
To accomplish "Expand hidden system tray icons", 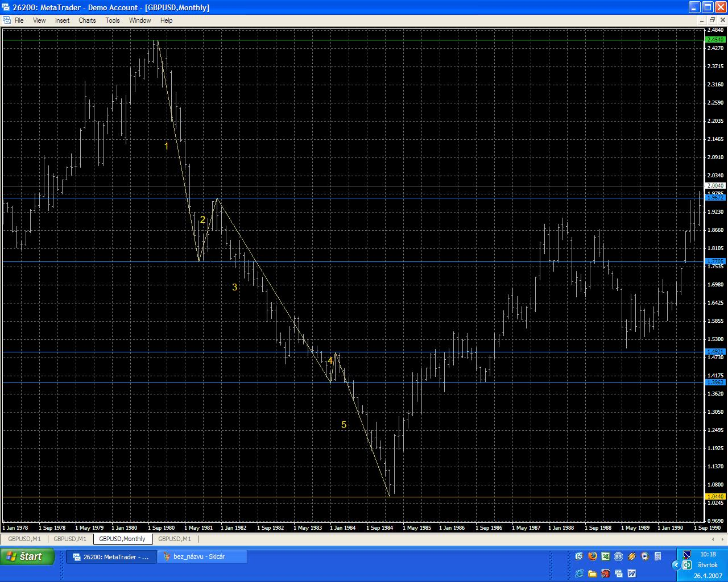I will pos(676,565).
